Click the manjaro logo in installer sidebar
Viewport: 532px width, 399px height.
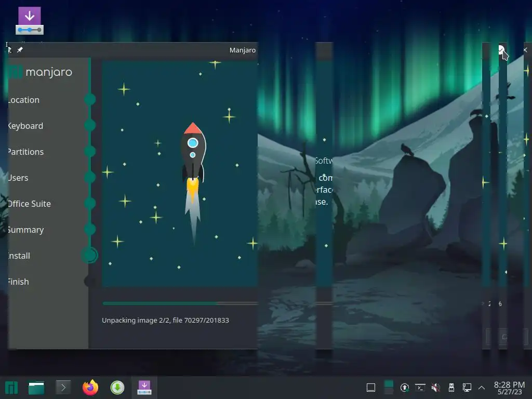pos(41,72)
